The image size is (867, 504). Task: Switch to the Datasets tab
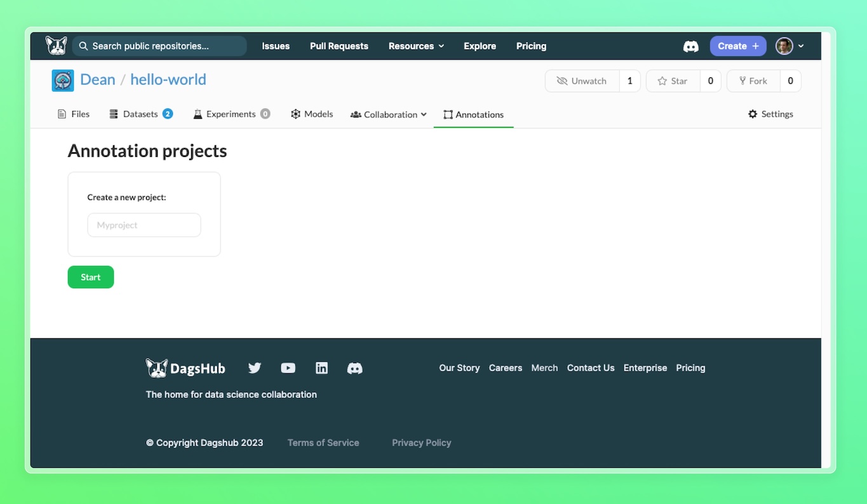point(140,114)
